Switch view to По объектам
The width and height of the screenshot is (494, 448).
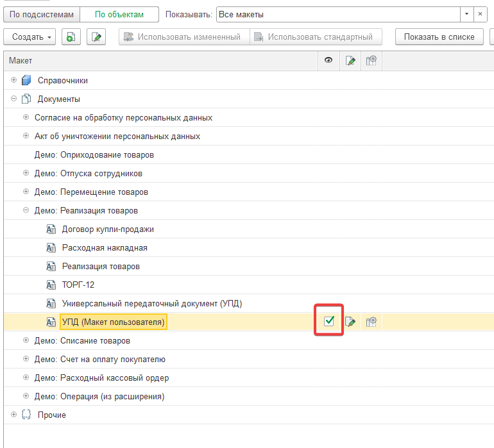[119, 14]
